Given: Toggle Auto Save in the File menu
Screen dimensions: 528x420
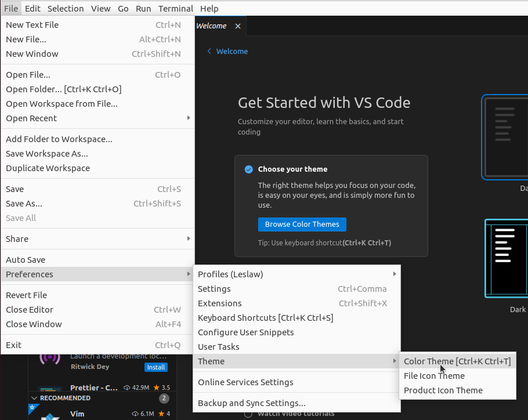Looking at the screenshot, I should pyautogui.click(x=97, y=259).
